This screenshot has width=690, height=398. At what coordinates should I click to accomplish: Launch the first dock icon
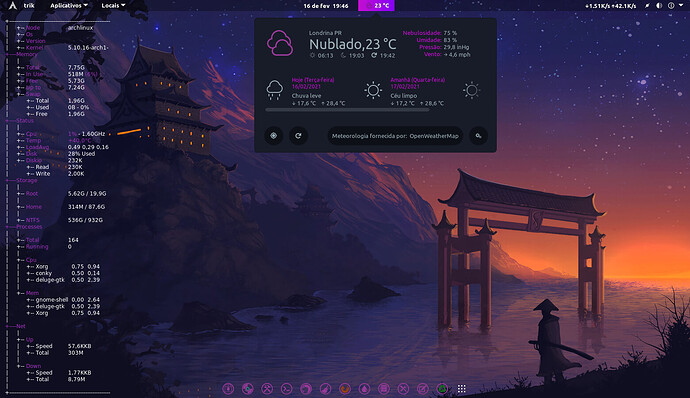point(228,389)
